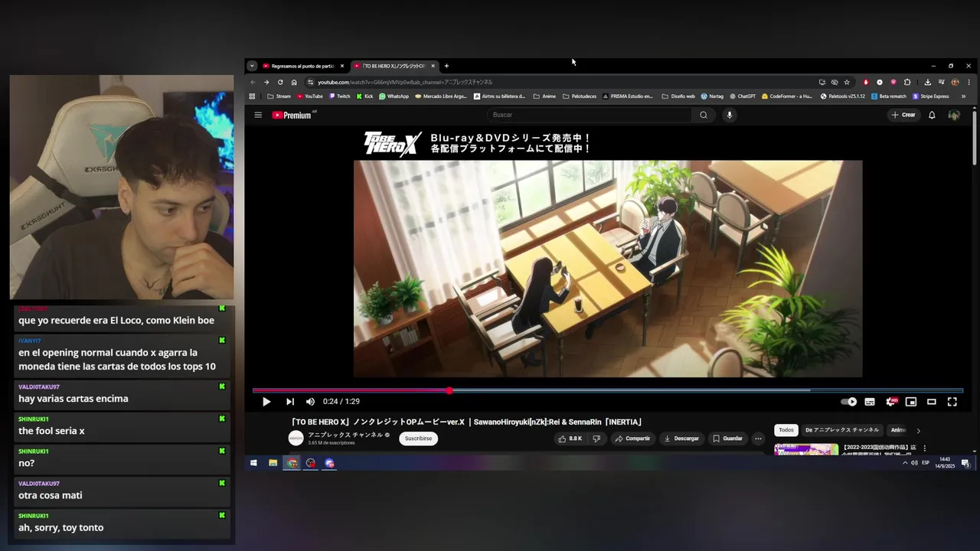Open YouTube notifications bell
Screen dimensions: 980x551
click(932, 115)
